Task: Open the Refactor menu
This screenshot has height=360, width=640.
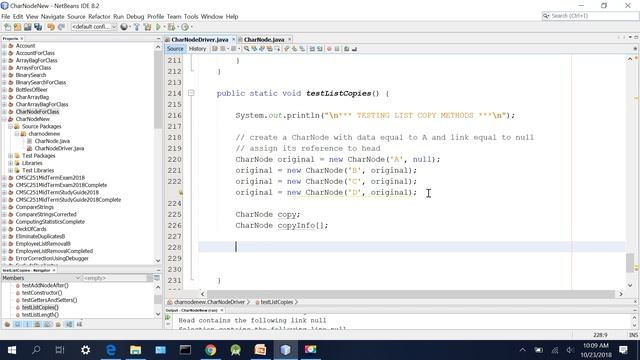Action: coord(99,17)
